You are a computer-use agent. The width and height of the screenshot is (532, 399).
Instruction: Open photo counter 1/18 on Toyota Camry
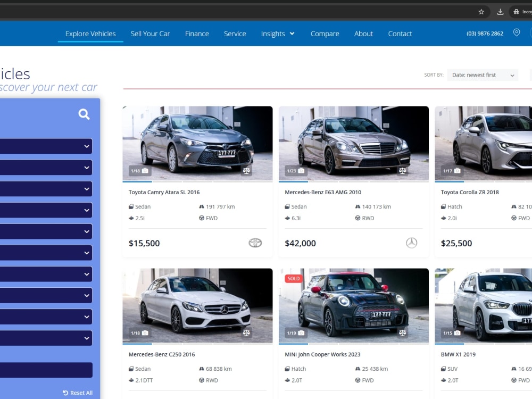[139, 171]
